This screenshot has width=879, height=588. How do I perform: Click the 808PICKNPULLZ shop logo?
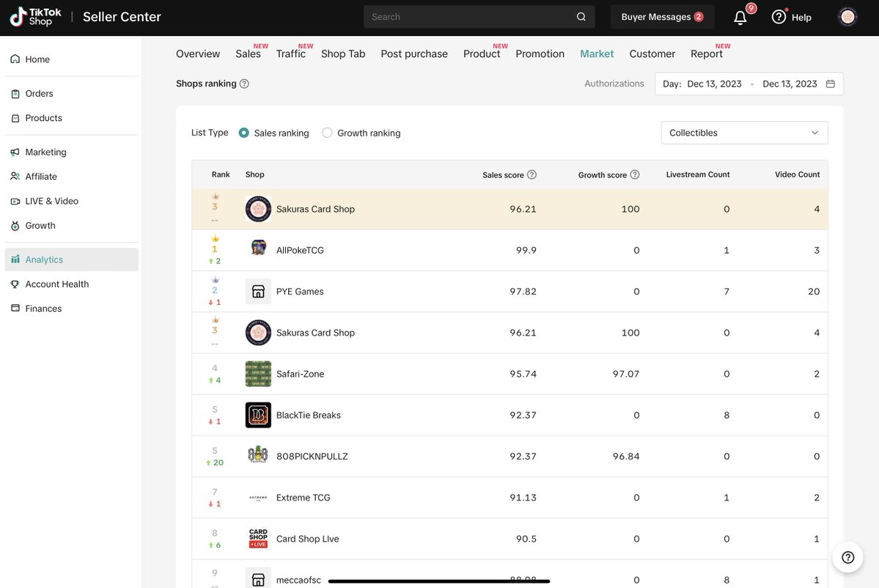[258, 454]
